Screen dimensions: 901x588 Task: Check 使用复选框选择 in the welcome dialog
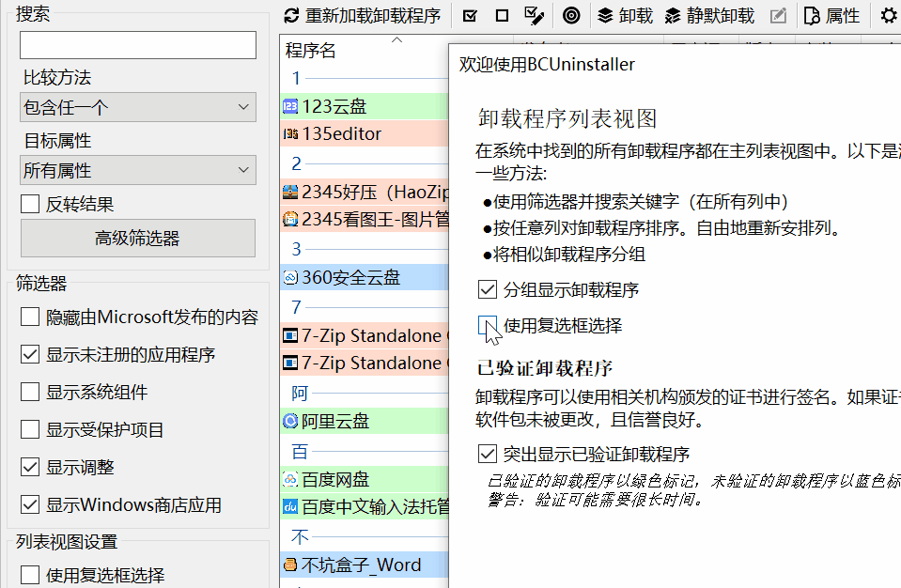coord(488,325)
